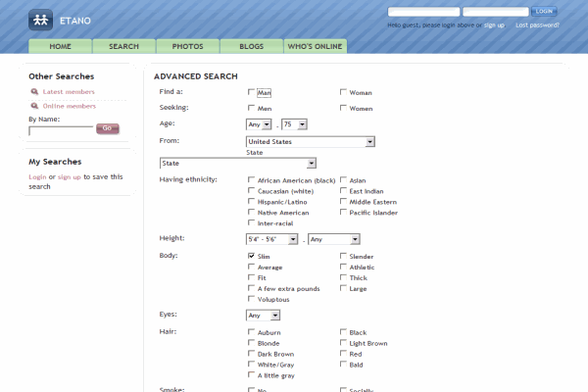
Task: Enable Bald hair checkbox
Action: point(343,365)
